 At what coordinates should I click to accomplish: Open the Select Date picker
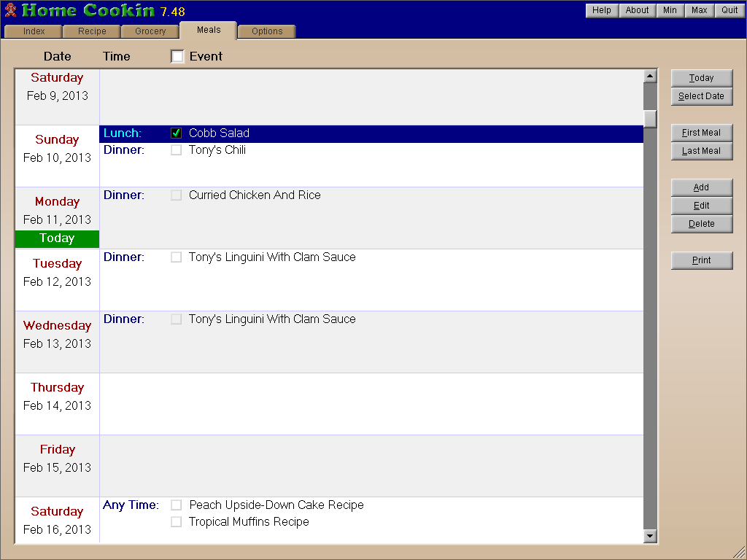click(701, 96)
